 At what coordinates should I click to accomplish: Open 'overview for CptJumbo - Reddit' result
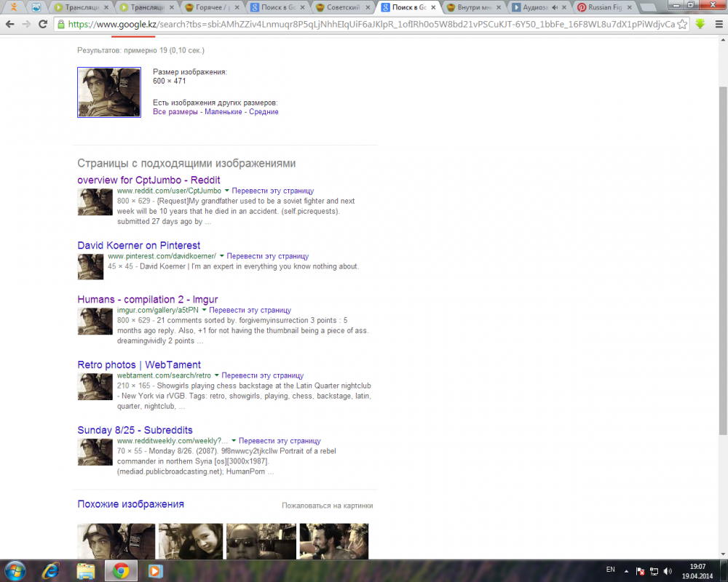point(149,180)
